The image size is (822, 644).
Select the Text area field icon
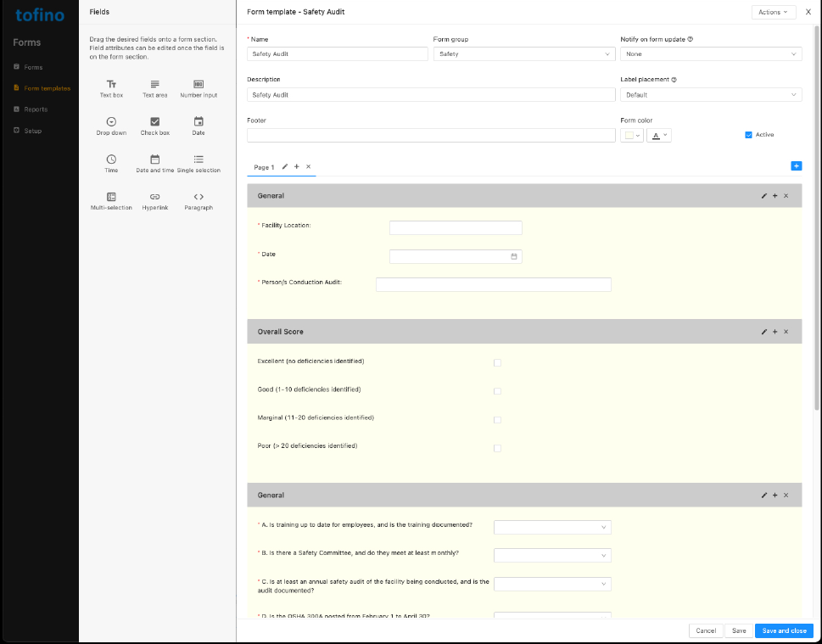[x=154, y=85]
